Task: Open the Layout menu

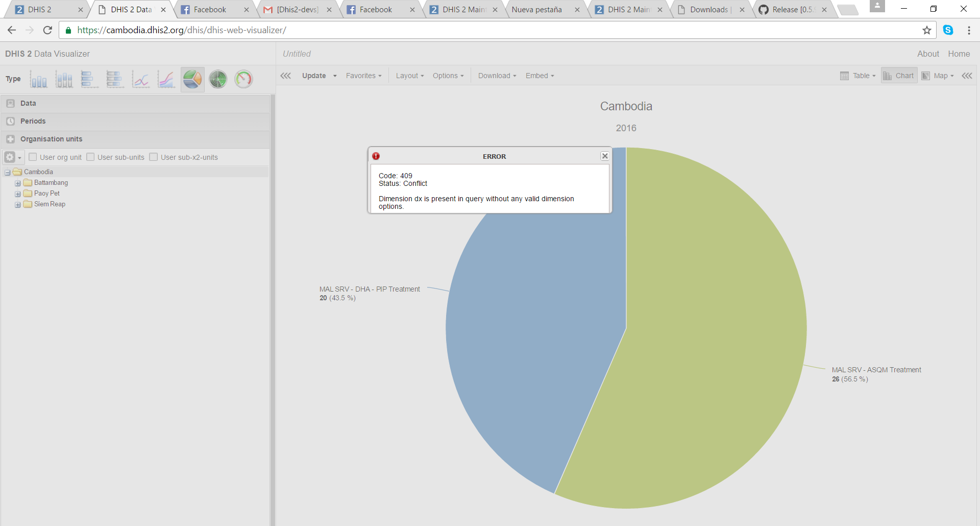Action: [409, 76]
